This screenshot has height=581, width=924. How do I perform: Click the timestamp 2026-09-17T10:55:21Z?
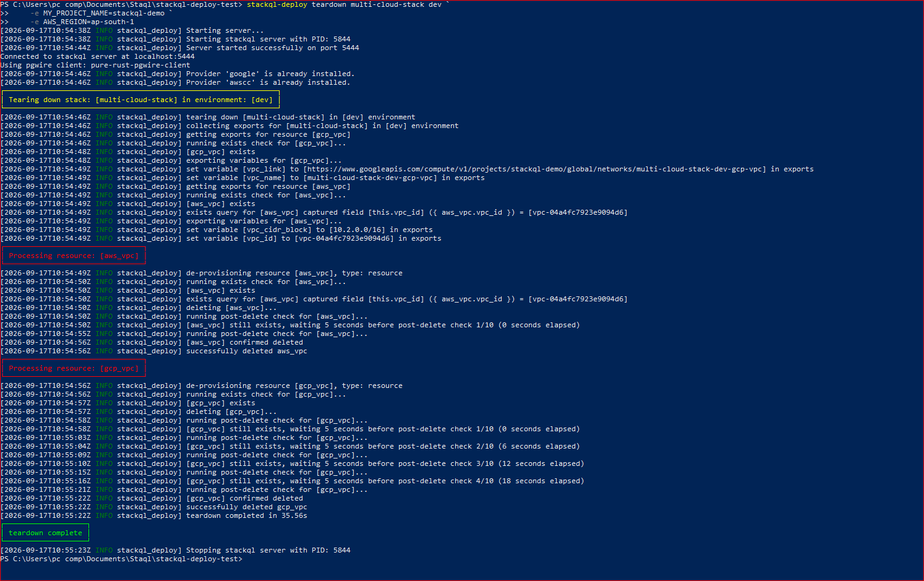(48, 489)
